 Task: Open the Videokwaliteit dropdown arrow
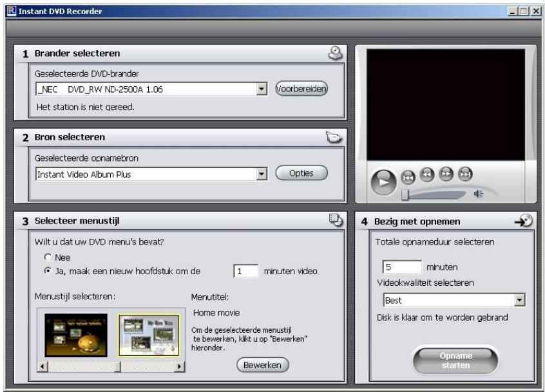pyautogui.click(x=520, y=300)
